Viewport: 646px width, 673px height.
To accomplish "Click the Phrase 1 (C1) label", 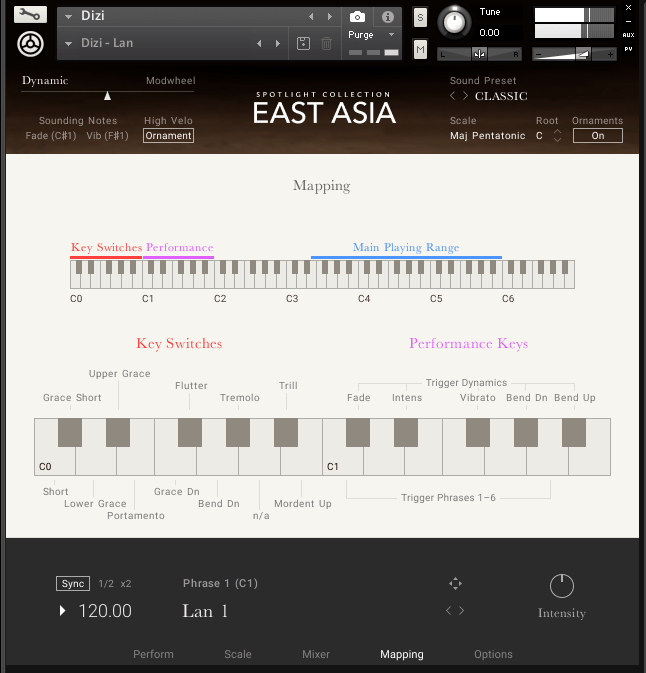I will pyautogui.click(x=220, y=583).
